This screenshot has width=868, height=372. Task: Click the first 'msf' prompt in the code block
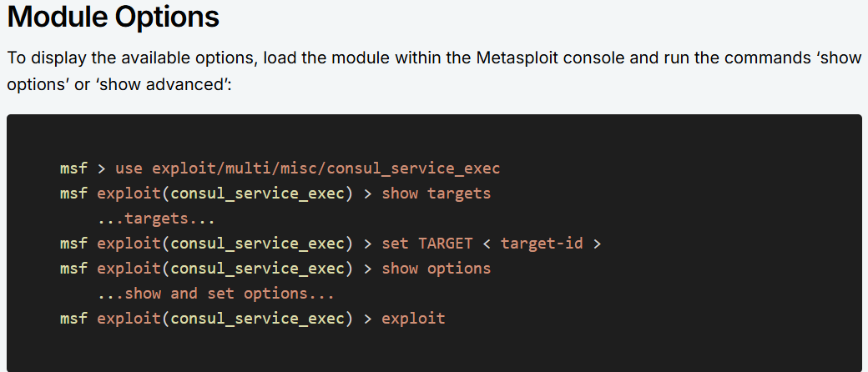[x=73, y=168]
